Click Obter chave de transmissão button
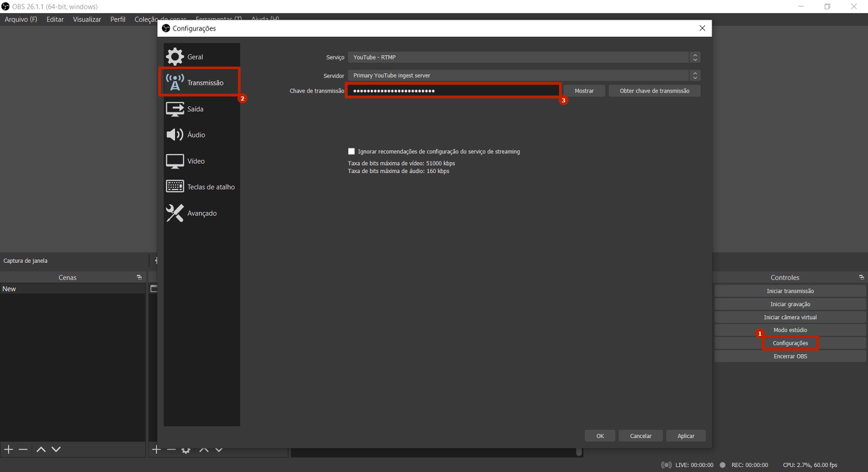 click(654, 91)
